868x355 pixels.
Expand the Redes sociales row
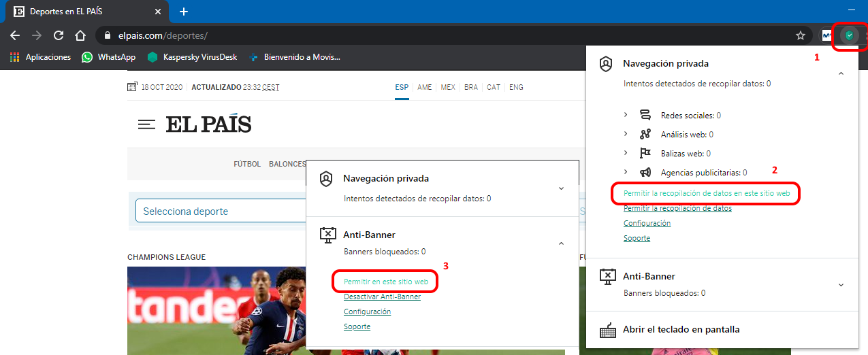626,116
